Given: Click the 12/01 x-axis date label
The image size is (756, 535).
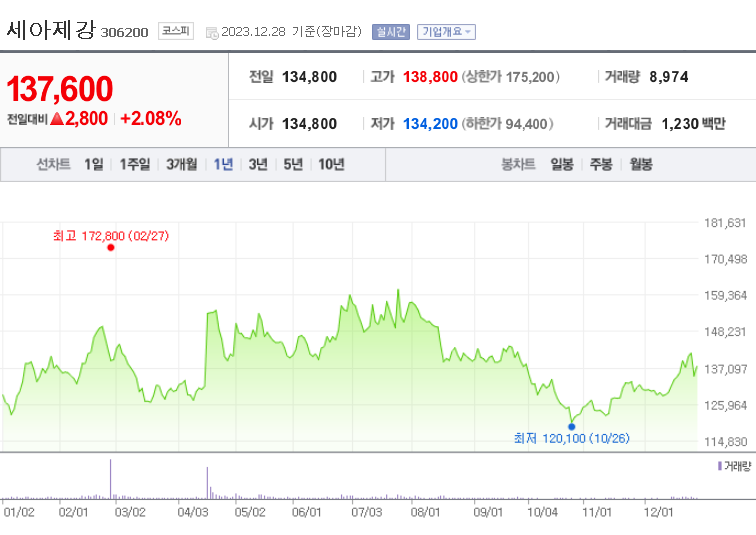Looking at the screenshot, I should [659, 512].
